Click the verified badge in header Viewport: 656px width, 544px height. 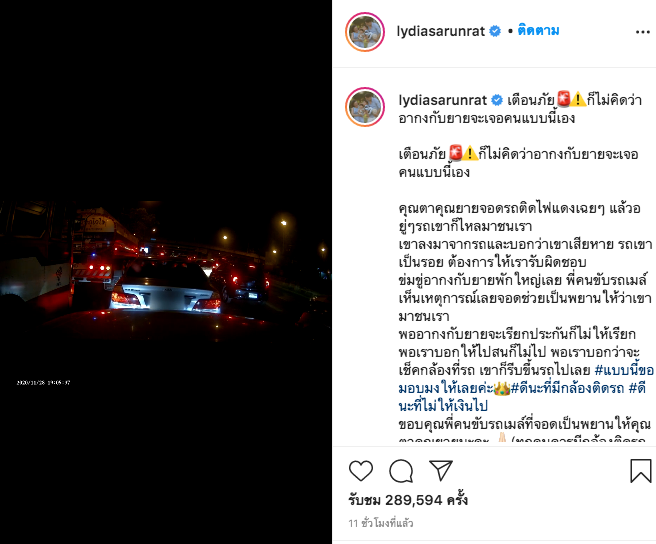[x=495, y=31]
